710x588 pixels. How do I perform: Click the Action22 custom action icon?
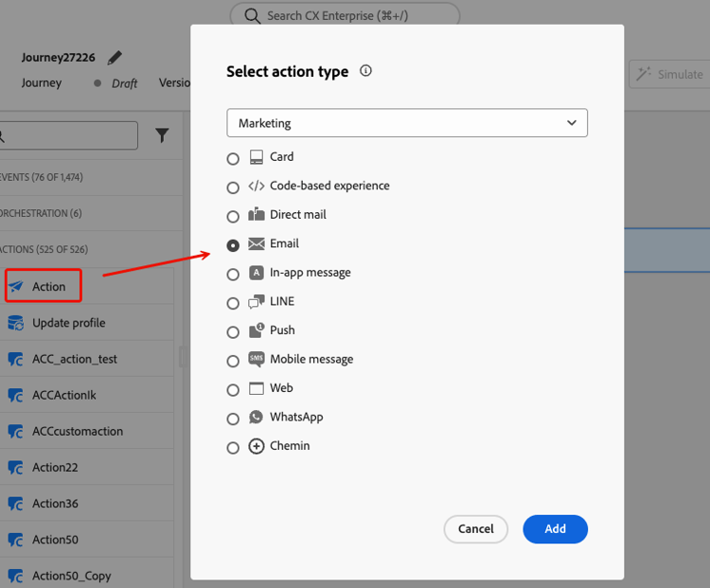point(16,468)
